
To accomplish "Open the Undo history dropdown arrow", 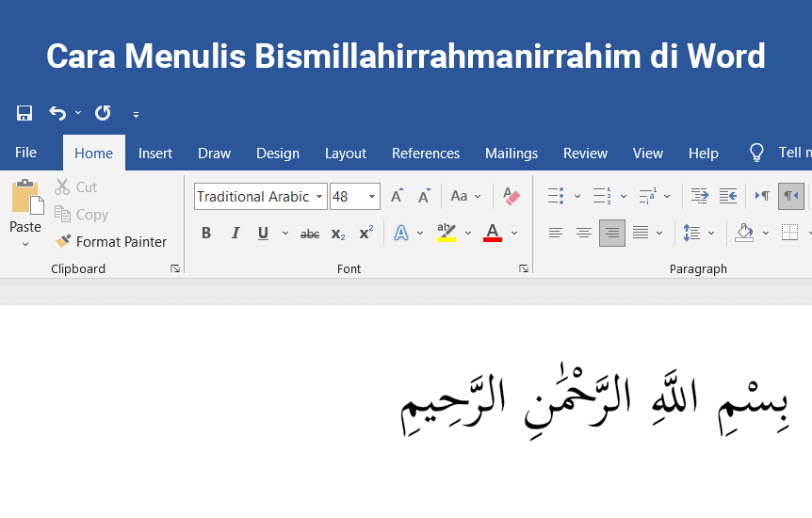I will 78,112.
